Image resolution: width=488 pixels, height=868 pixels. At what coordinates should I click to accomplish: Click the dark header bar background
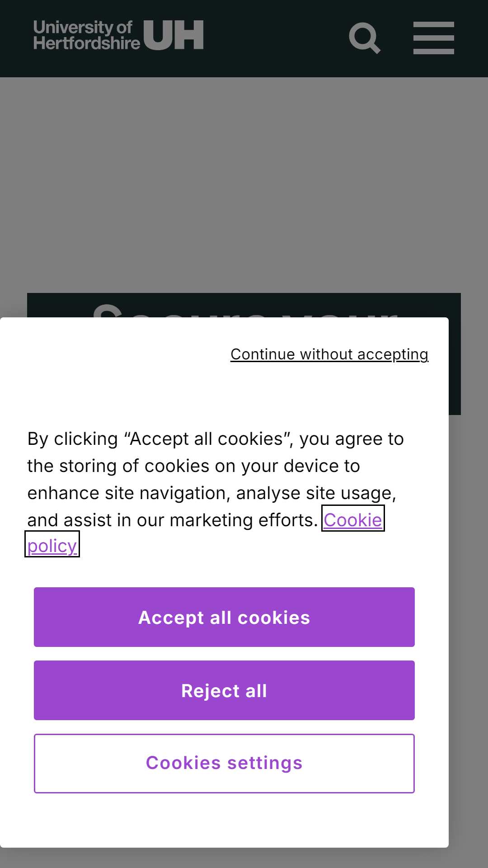pyautogui.click(x=276, y=38)
